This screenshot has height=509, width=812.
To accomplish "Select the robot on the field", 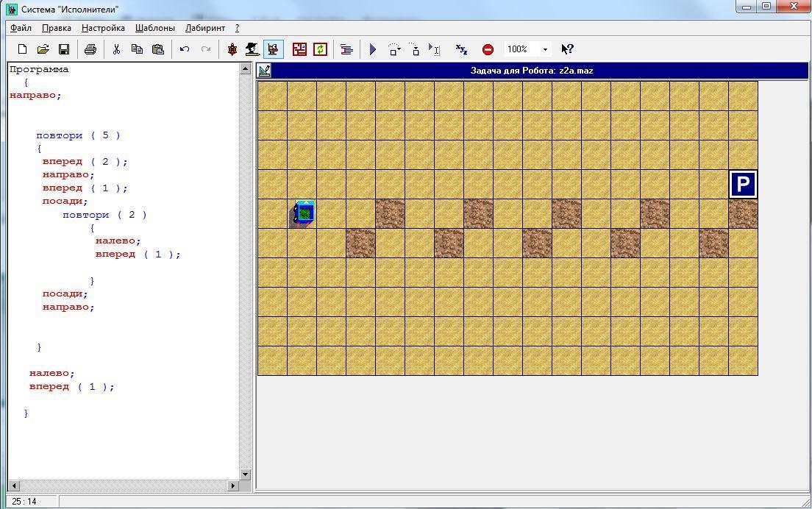I will [x=302, y=214].
